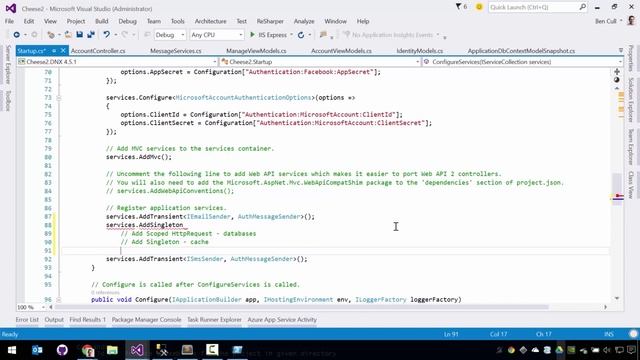Image resolution: width=640 pixels, height=360 pixels.
Task: Open the Team Explorer side panel
Action: click(631, 147)
